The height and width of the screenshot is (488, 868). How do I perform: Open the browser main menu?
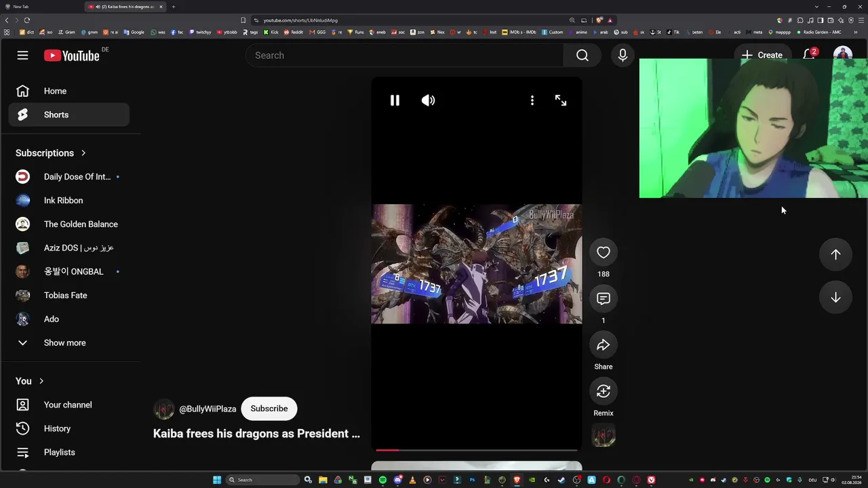(861, 20)
